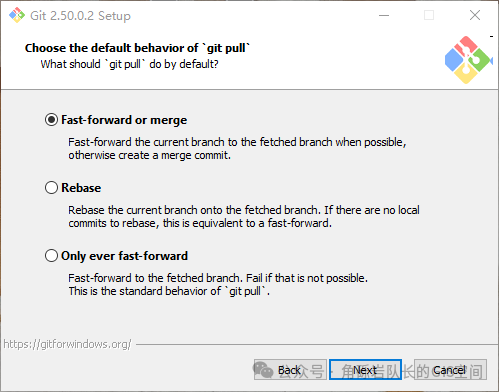The height and width of the screenshot is (392, 499).
Task: Open the gitforwindows.org link
Action: pos(67,344)
